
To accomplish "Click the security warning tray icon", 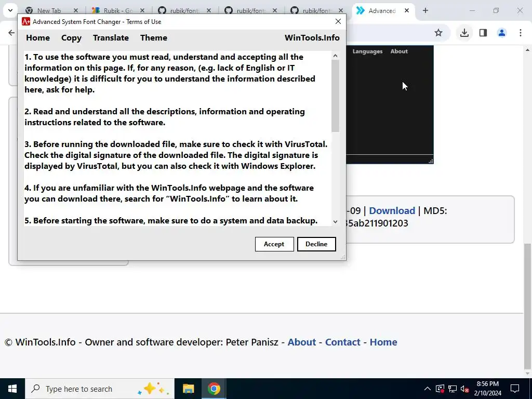I will (x=440, y=389).
